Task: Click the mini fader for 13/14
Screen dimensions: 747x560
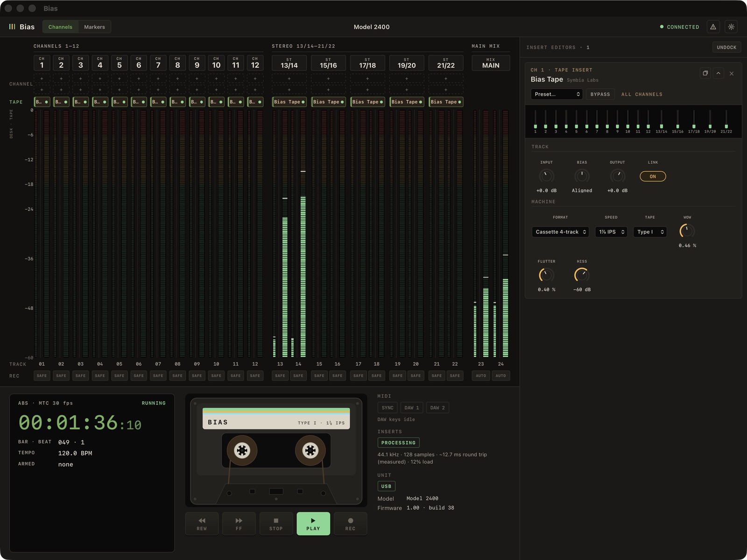Action: click(662, 119)
